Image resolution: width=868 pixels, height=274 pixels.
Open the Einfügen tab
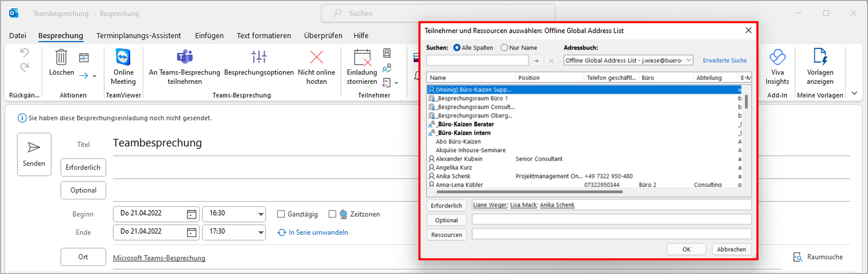209,36
